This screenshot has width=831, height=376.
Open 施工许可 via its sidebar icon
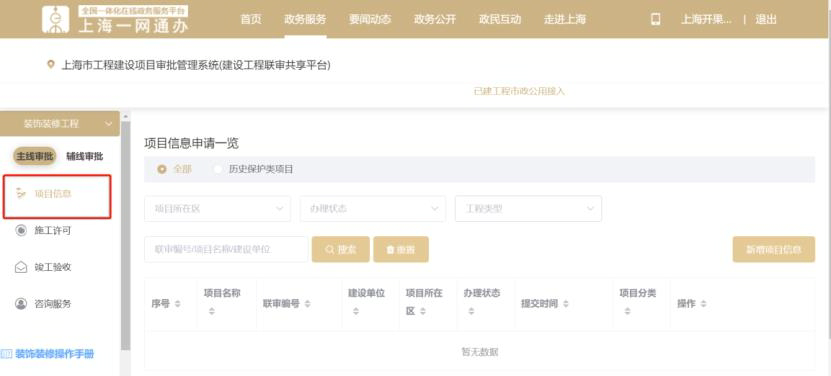click(21, 231)
